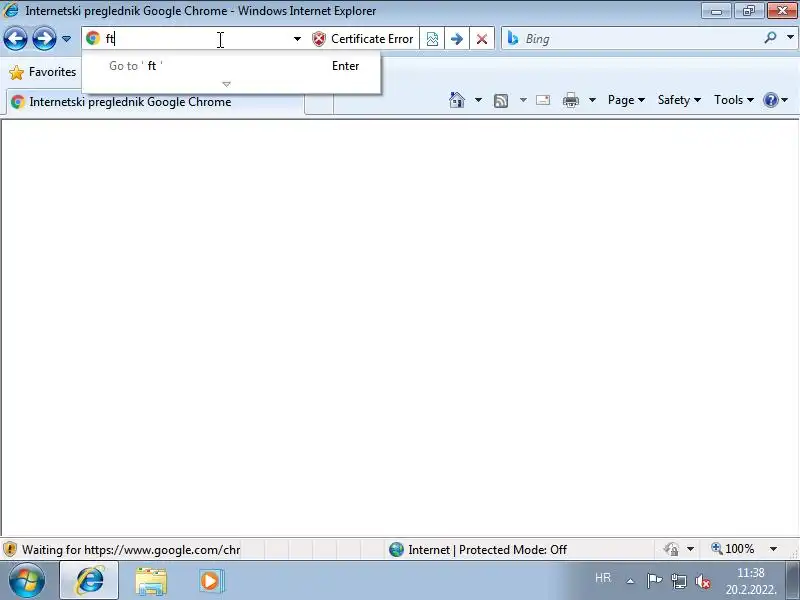Open the Favorites button
This screenshot has height=600, width=800.
[43, 72]
